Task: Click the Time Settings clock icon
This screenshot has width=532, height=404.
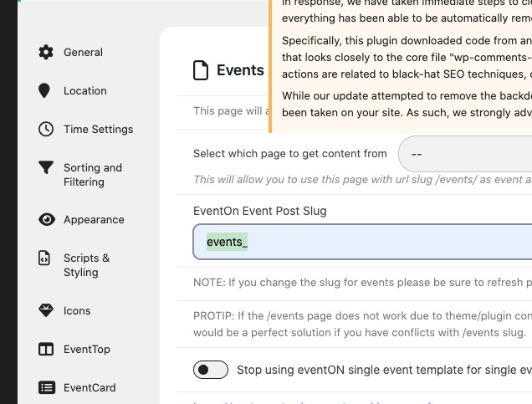Action: tap(46, 130)
